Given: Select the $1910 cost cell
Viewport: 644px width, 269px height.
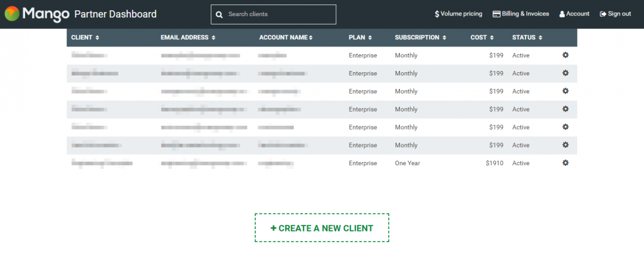Looking at the screenshot, I should tap(494, 163).
